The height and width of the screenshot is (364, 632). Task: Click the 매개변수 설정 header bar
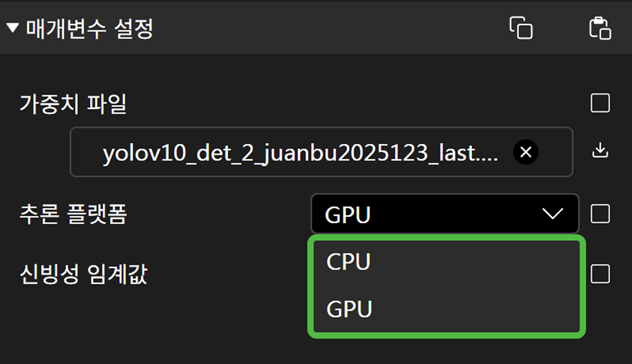pyautogui.click(x=317, y=28)
